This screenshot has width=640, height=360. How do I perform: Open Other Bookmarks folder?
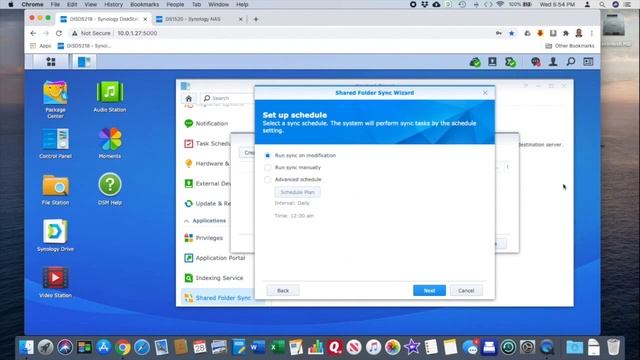(570, 46)
